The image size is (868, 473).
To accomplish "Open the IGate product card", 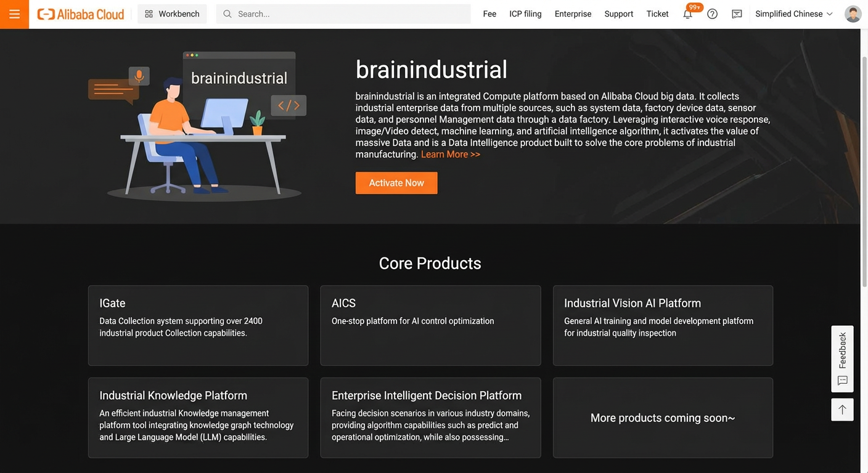I will tap(198, 326).
